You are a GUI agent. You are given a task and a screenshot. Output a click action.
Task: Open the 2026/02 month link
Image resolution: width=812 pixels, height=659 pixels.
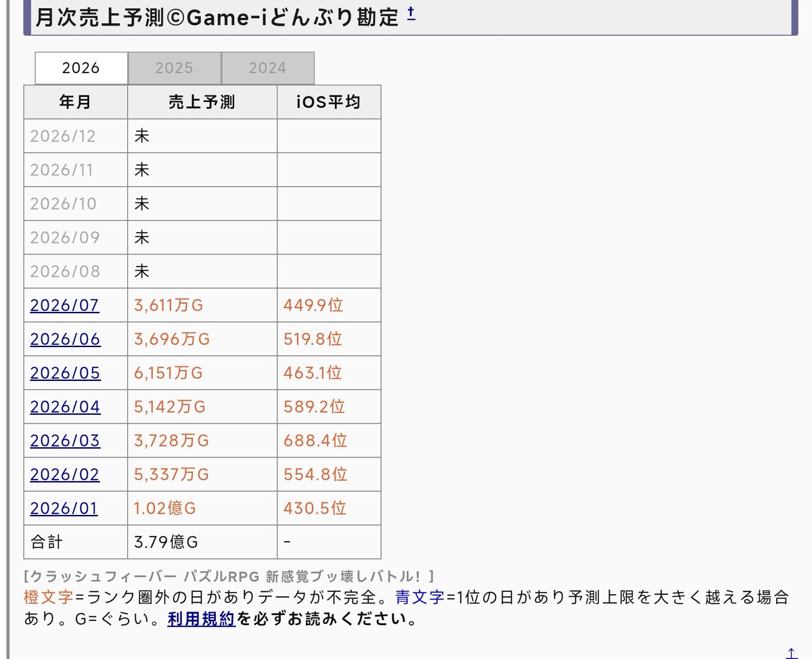click(65, 474)
